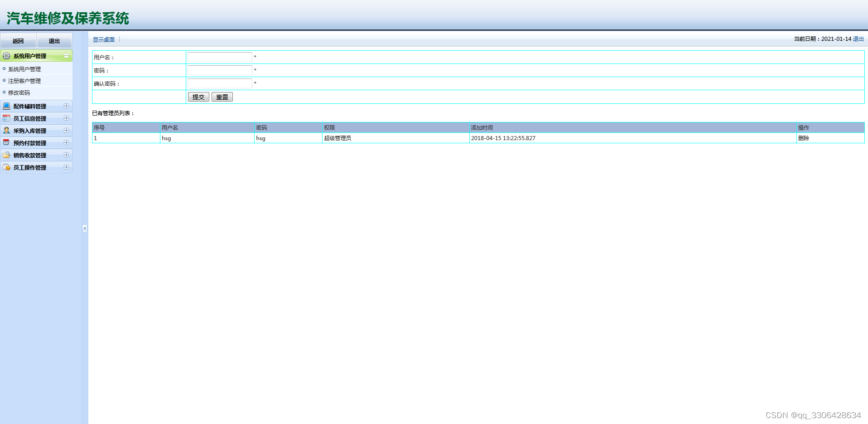Open the 配件辅料管理 menu header
The height and width of the screenshot is (424, 868).
[36, 106]
